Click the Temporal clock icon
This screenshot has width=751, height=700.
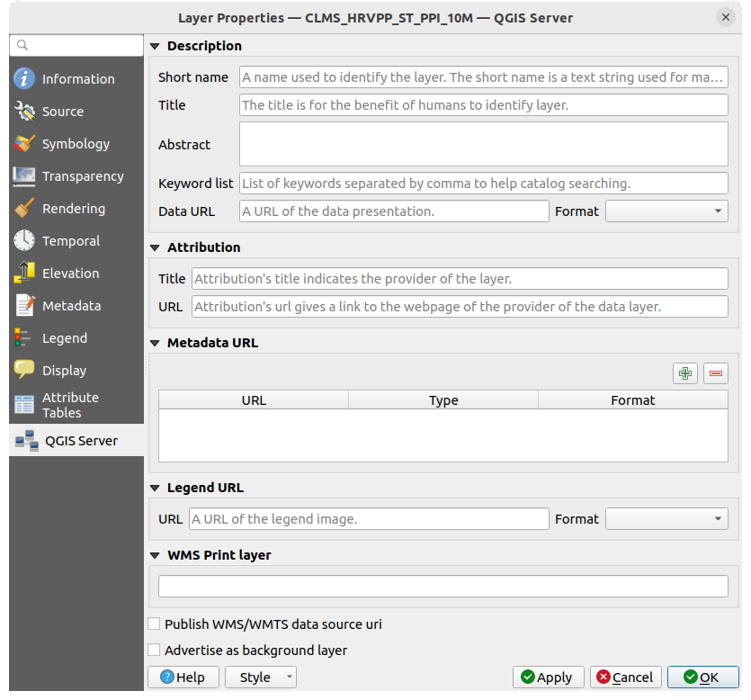(24, 241)
